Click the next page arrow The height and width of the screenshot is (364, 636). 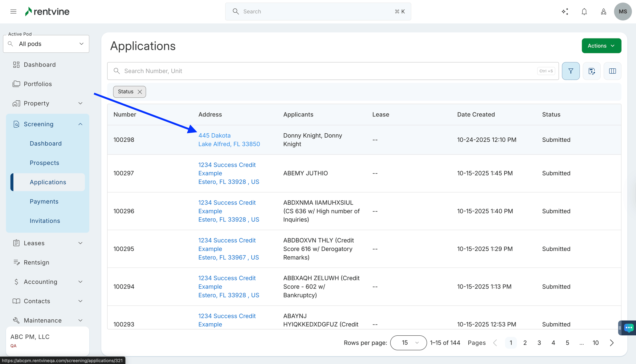pyautogui.click(x=612, y=343)
